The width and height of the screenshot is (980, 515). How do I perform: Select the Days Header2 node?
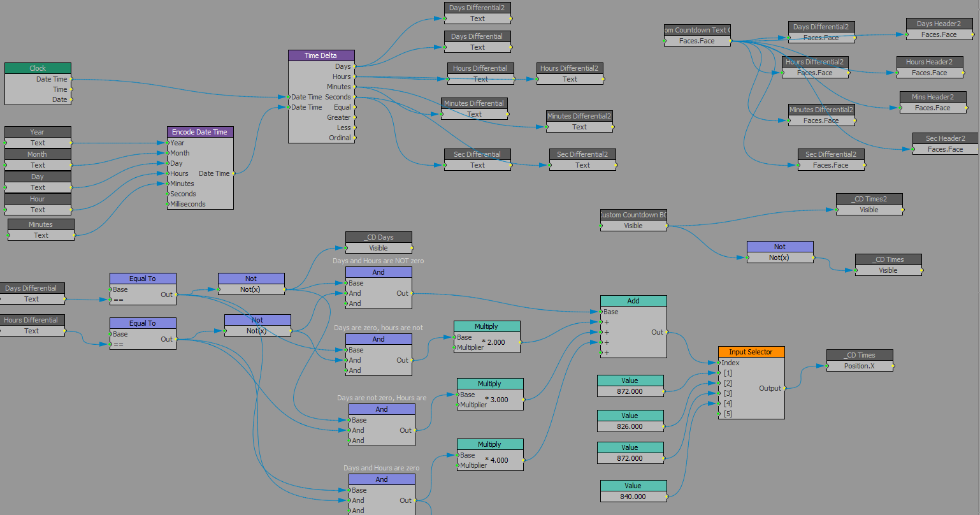click(939, 29)
